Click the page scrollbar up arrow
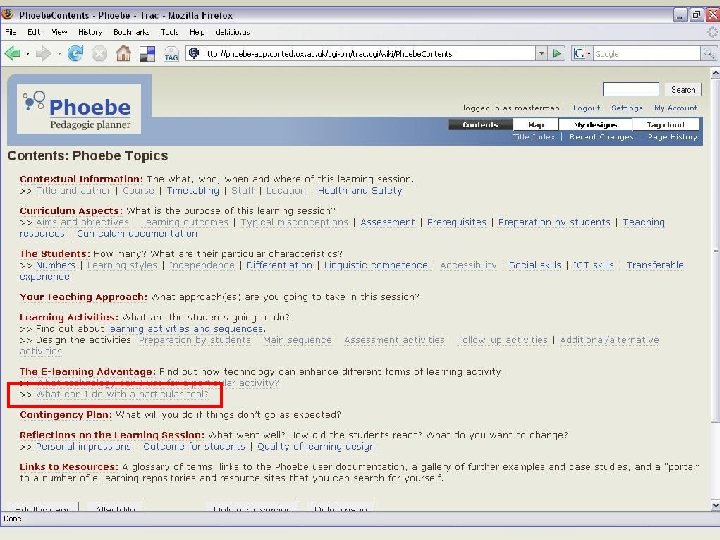The height and width of the screenshot is (540, 720). point(715,73)
